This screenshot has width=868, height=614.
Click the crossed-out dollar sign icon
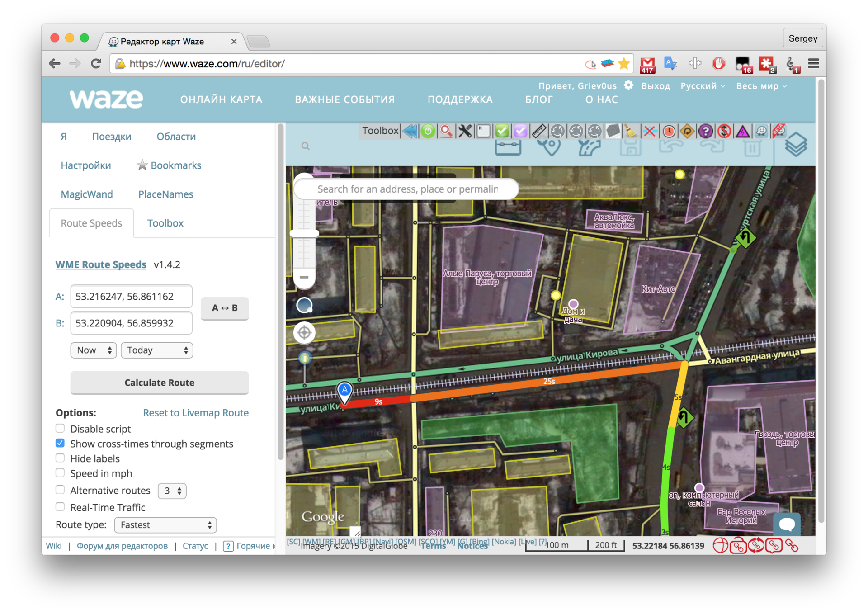pos(724,131)
